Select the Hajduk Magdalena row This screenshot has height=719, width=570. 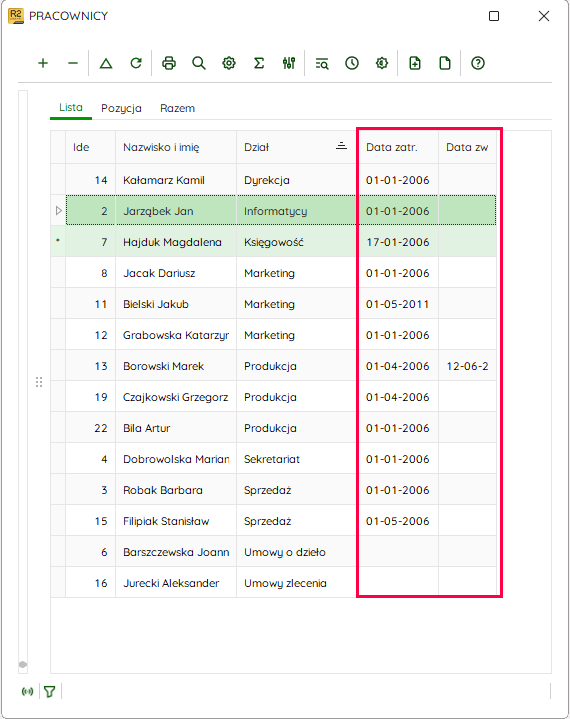point(274,242)
